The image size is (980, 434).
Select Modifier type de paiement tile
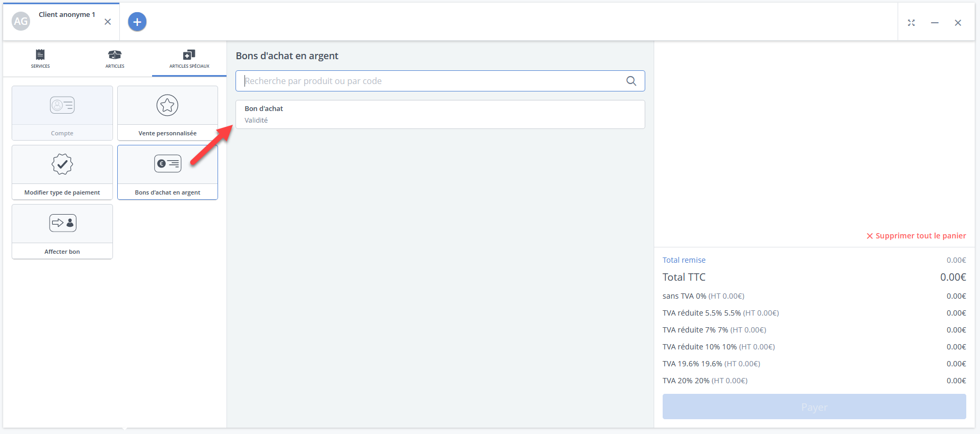[x=62, y=172]
